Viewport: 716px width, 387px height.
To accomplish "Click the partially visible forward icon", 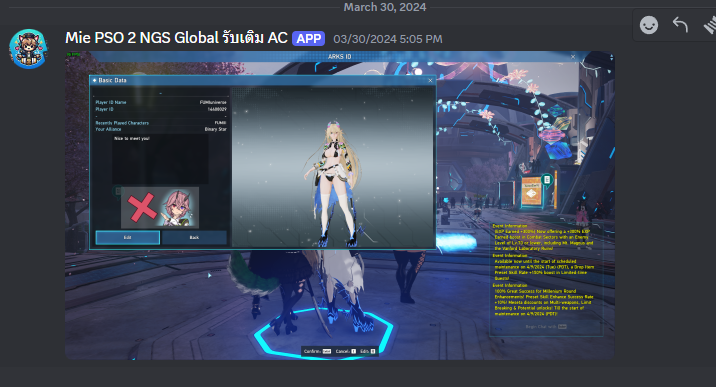I will [x=710, y=25].
